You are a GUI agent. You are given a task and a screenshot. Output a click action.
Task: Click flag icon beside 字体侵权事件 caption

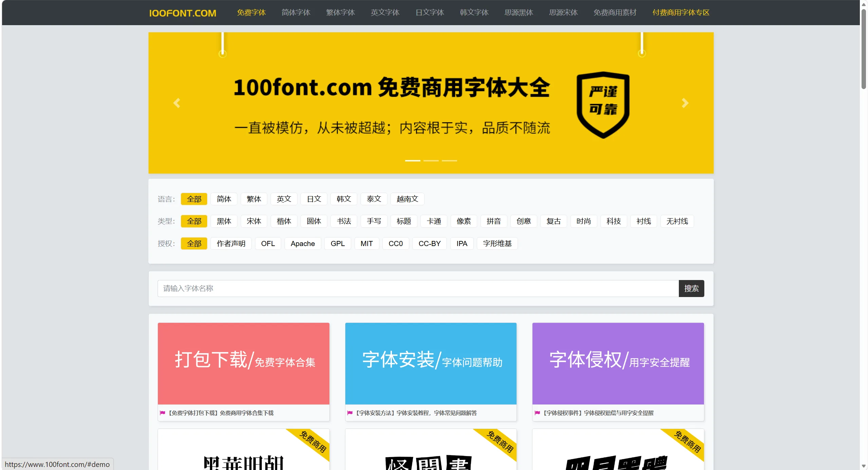[x=537, y=413]
